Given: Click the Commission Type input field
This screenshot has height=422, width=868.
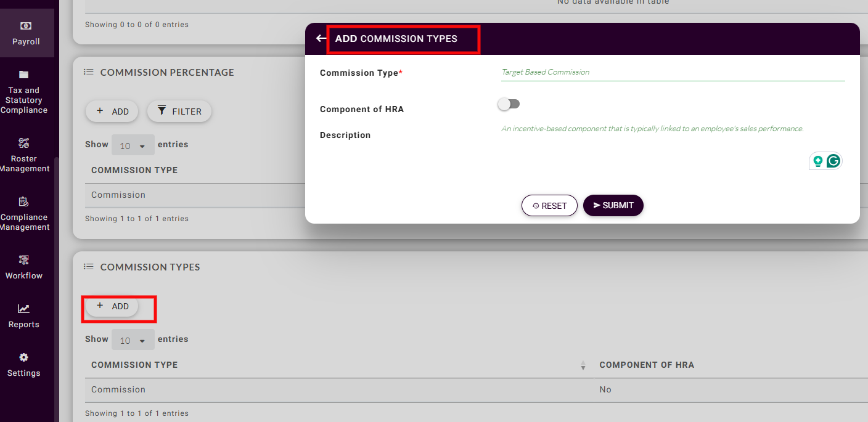Looking at the screenshot, I should (x=672, y=72).
